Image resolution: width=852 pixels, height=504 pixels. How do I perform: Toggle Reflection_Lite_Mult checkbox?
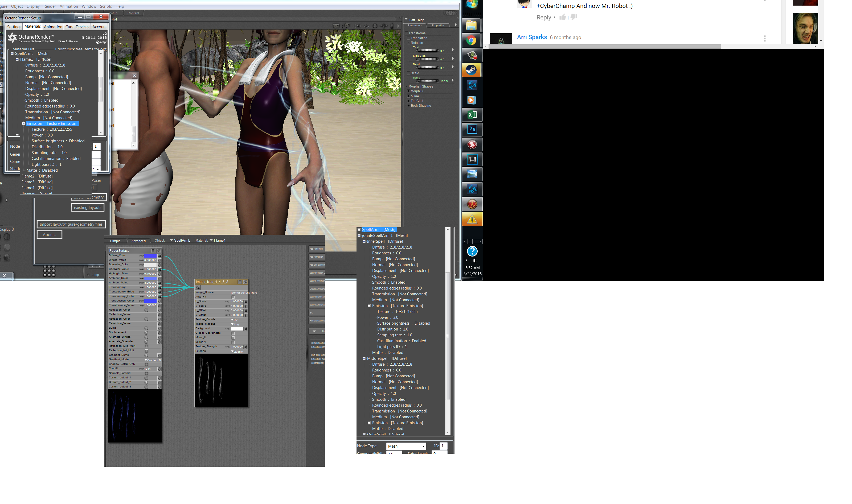click(146, 346)
